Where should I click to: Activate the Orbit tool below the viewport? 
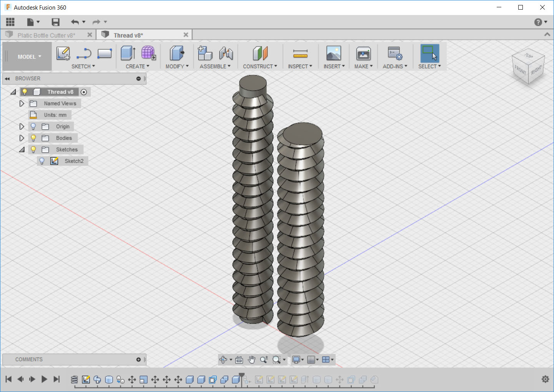(224, 360)
